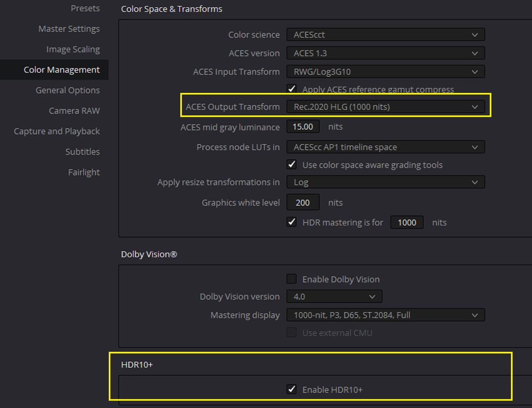Open Capture and Playback settings
This screenshot has height=408, width=532.
pyautogui.click(x=57, y=131)
